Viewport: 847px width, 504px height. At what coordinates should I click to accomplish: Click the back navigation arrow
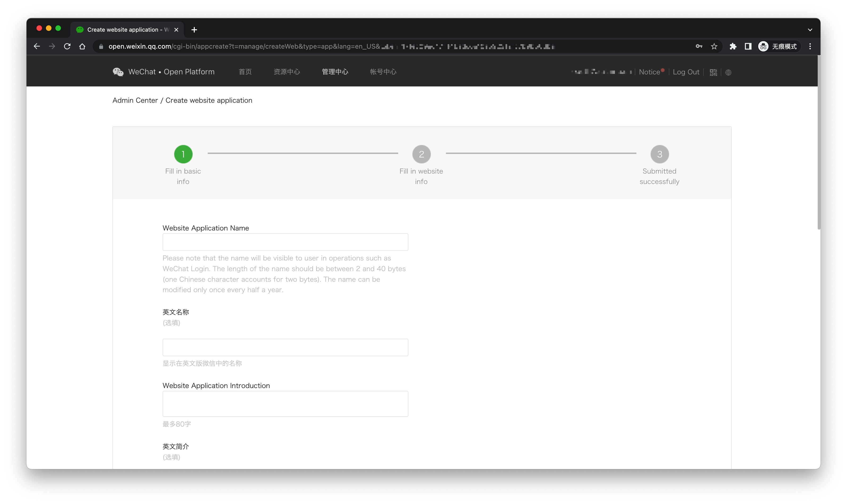tap(37, 46)
